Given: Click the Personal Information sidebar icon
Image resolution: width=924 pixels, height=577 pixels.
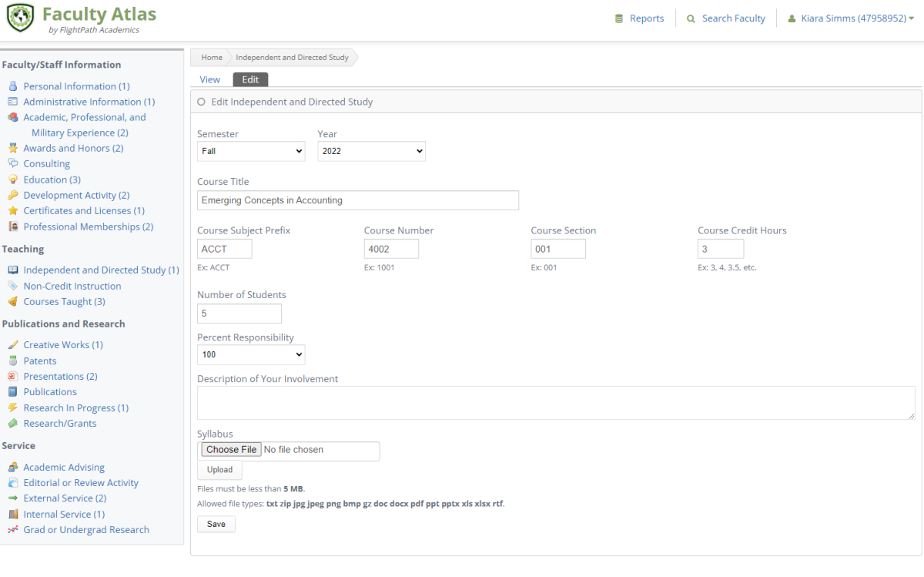Looking at the screenshot, I should 12,86.
